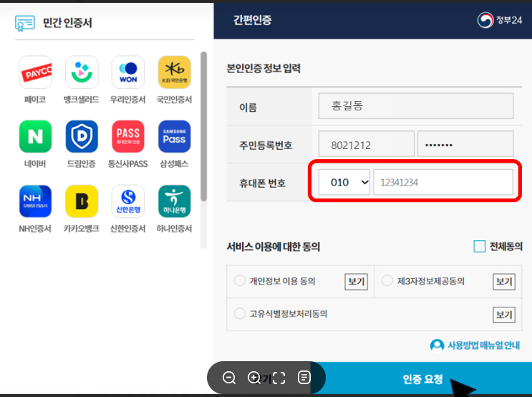
Task: Open the 010 phone prefix dropdown
Action: [344, 182]
